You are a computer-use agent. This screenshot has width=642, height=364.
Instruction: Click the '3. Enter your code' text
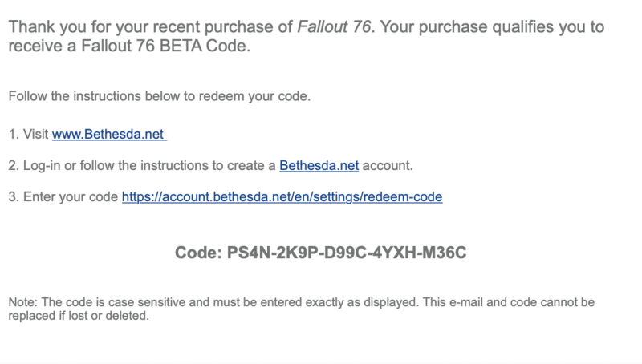click(63, 197)
